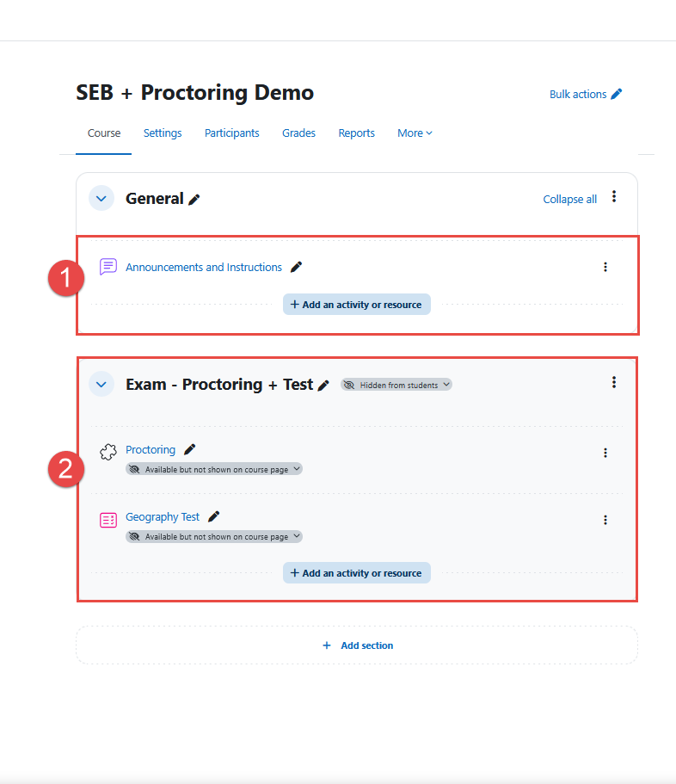Click pencil icon beside Exam - Proctoring + Test

click(323, 386)
